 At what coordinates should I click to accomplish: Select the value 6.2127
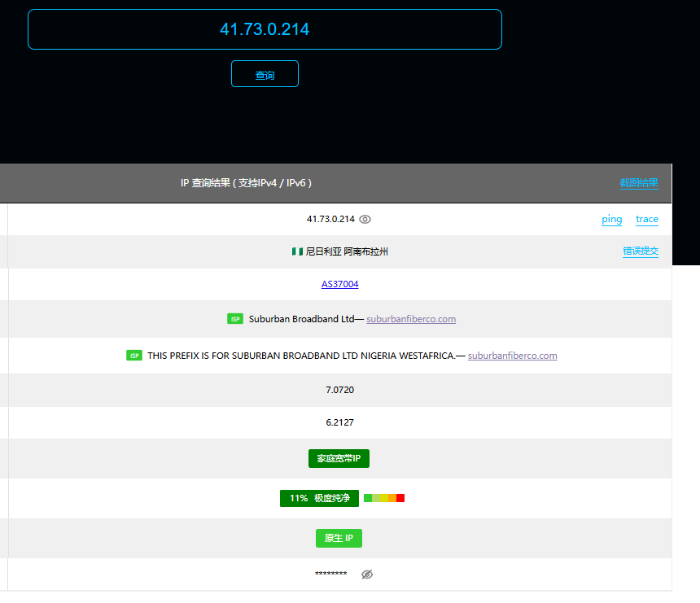coord(339,422)
